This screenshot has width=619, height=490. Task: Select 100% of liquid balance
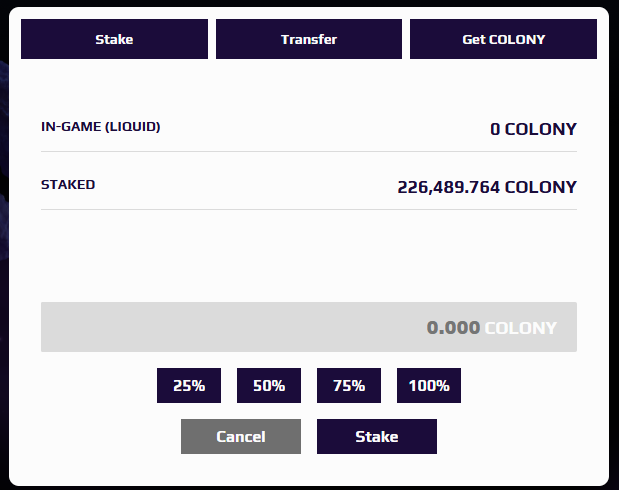tap(429, 385)
